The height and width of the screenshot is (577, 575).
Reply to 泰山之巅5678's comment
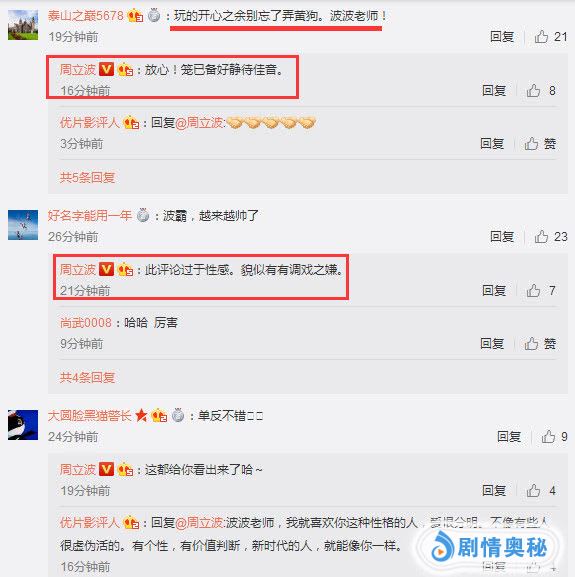(502, 36)
